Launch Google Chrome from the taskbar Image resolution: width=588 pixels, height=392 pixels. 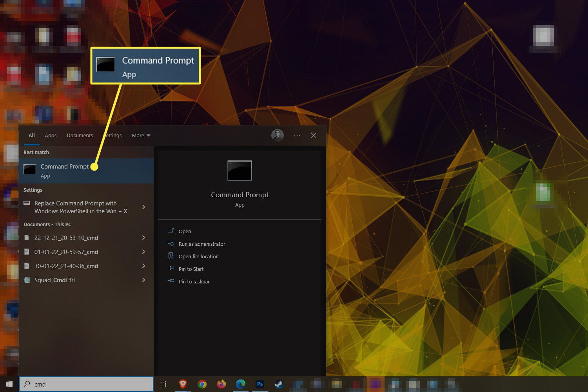point(202,384)
